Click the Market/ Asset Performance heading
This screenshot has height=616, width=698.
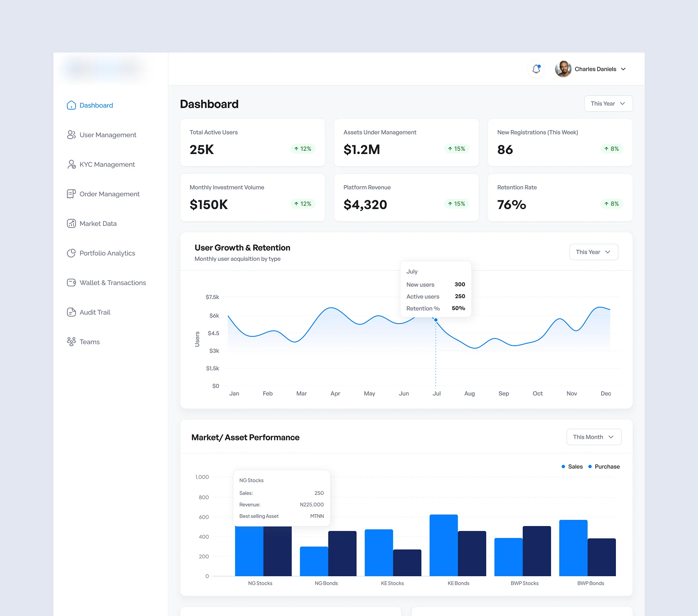tap(246, 437)
